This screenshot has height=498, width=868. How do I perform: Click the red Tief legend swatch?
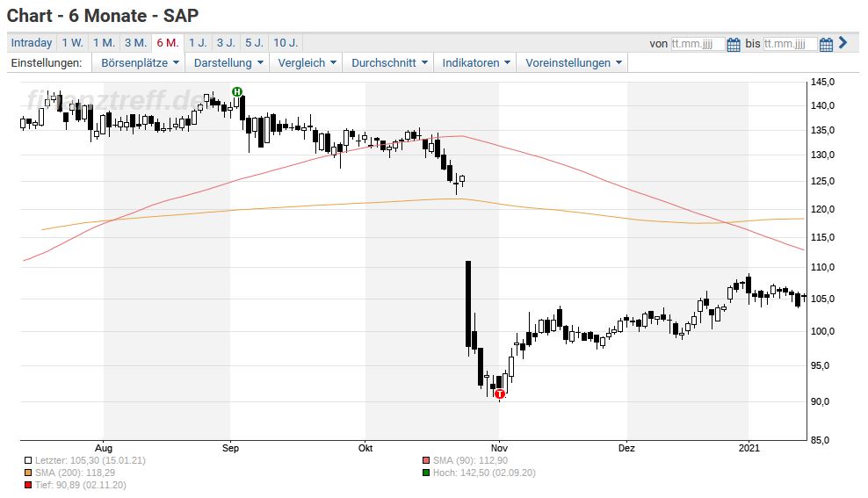click(x=28, y=486)
